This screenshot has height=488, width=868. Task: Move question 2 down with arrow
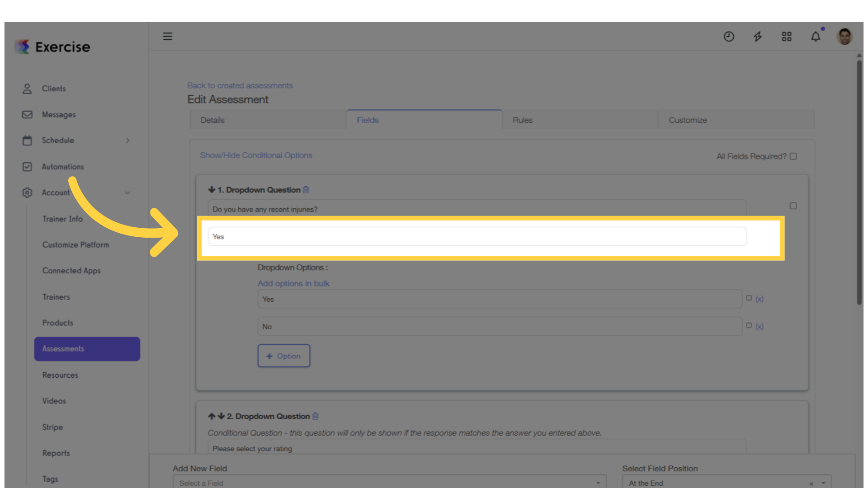[x=221, y=416]
